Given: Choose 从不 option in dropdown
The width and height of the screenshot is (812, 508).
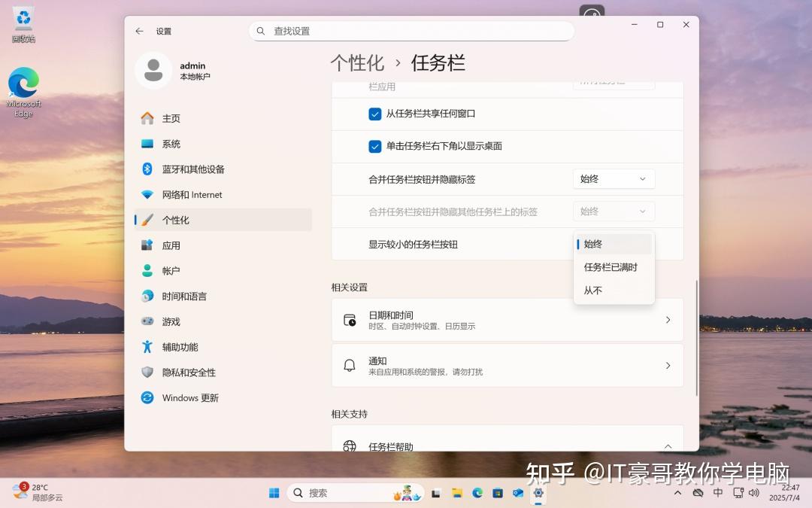Looking at the screenshot, I should [614, 291].
